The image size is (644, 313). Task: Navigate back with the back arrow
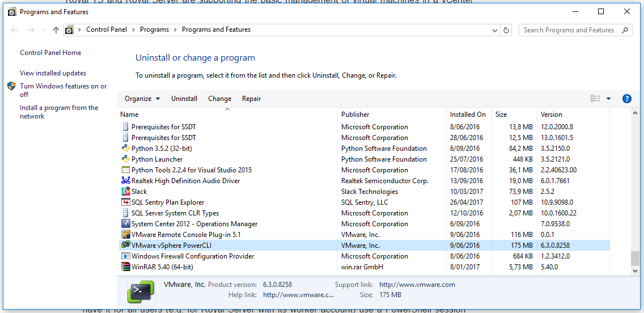pyautogui.click(x=14, y=30)
